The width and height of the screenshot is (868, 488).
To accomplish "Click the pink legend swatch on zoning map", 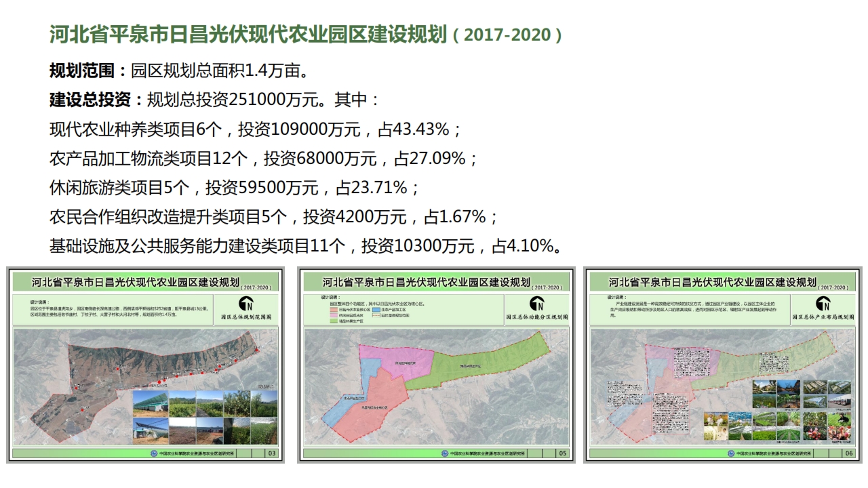I will 334,315.
